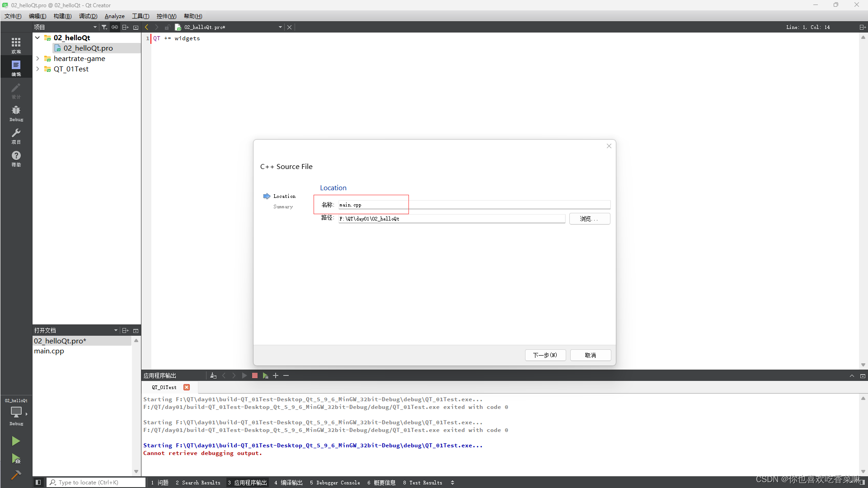Click the Build hammer icon
Viewport: 868px width, 488px height.
[x=16, y=475]
